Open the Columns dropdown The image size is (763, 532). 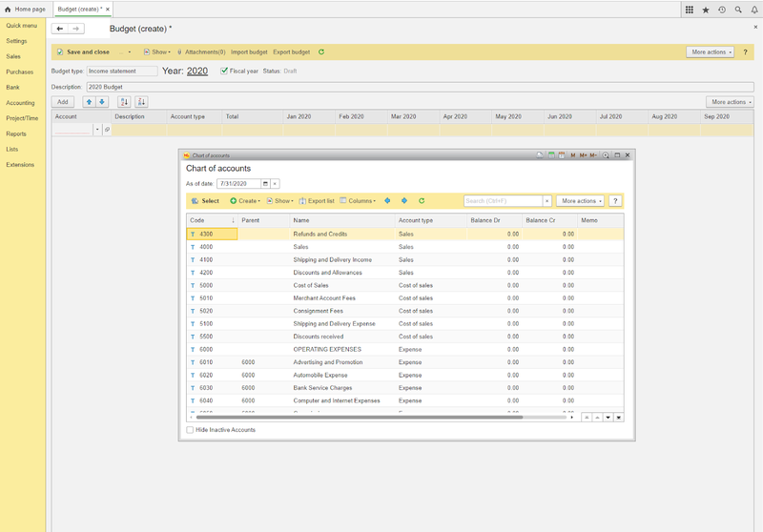point(359,201)
